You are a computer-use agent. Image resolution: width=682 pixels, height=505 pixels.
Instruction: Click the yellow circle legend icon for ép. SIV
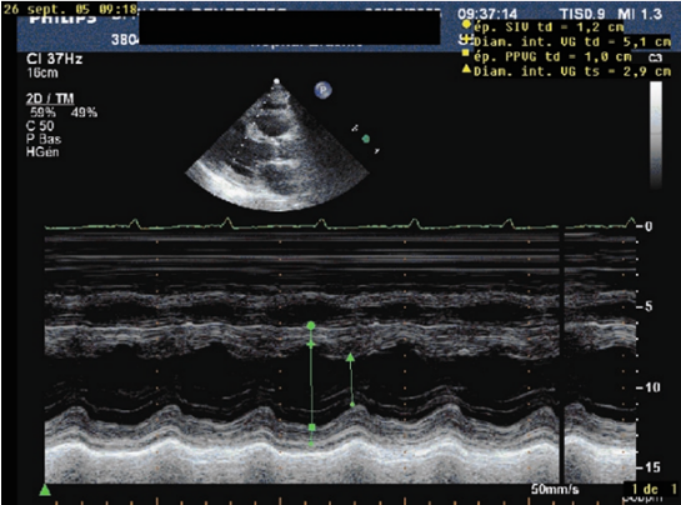(x=466, y=25)
